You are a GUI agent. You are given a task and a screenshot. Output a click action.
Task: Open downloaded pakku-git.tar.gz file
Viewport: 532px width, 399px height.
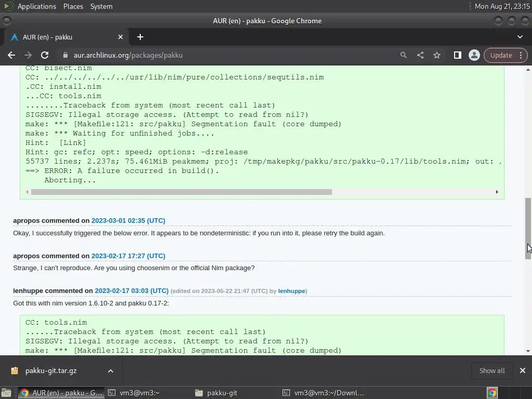click(51, 371)
